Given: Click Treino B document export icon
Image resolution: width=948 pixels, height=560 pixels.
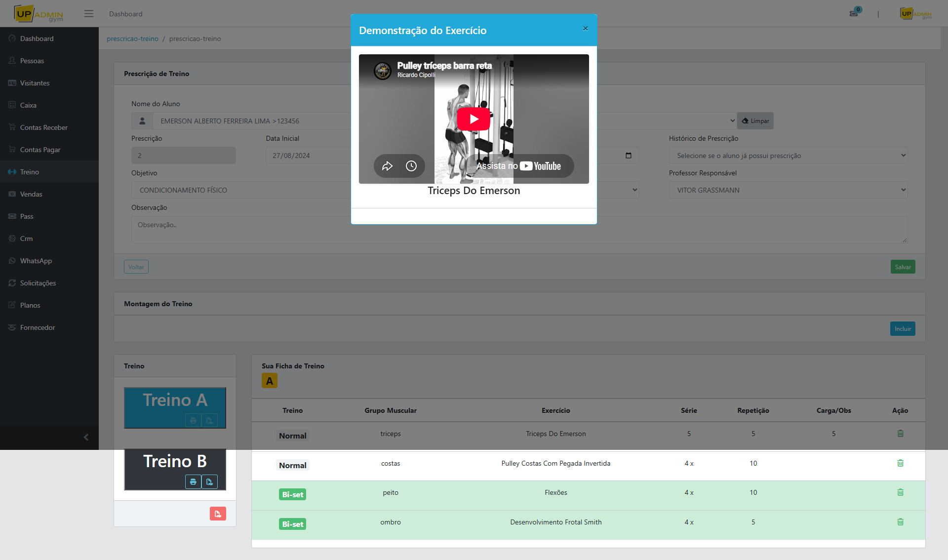Looking at the screenshot, I should click(x=209, y=481).
